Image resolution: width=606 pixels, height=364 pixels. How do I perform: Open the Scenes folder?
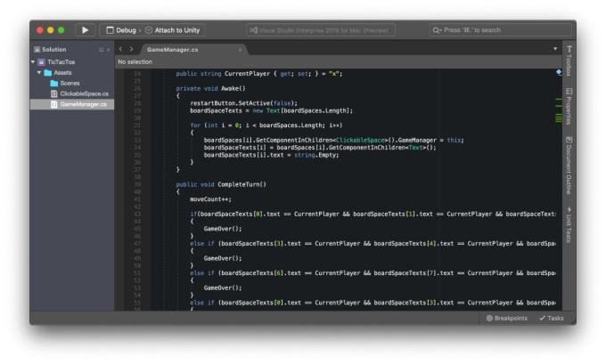tap(70, 83)
